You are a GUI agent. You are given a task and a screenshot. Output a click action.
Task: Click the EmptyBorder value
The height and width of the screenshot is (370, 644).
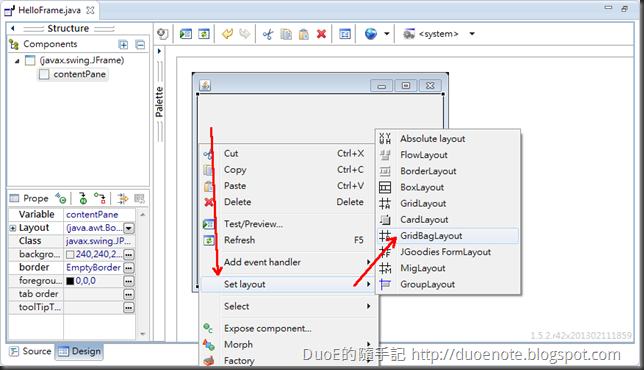pyautogui.click(x=94, y=268)
